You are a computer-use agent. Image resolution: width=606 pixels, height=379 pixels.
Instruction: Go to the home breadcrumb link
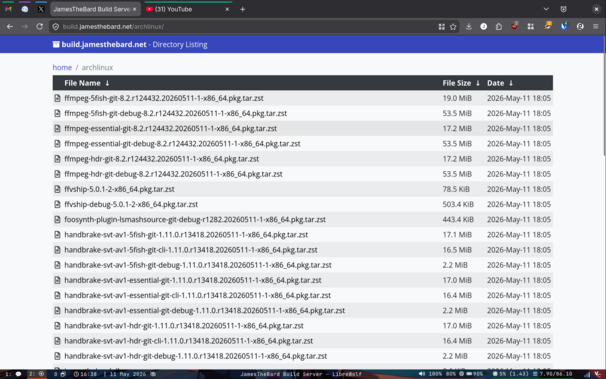coord(62,67)
